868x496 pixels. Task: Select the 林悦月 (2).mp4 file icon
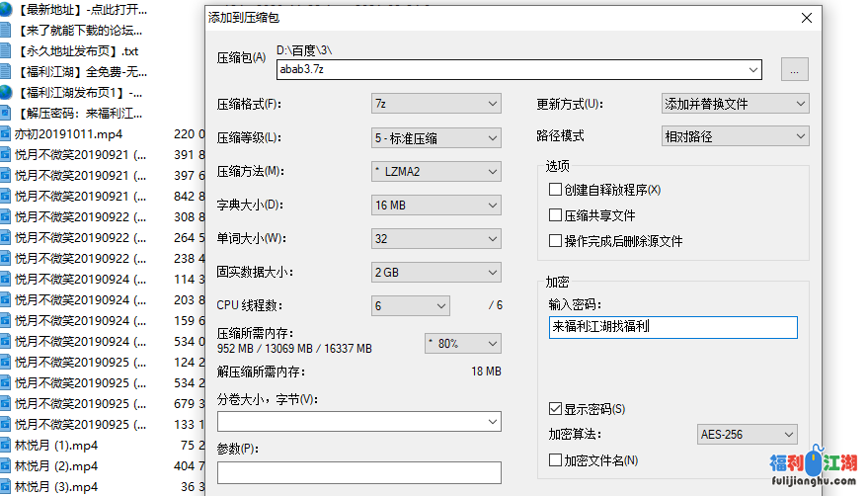(x=6, y=465)
